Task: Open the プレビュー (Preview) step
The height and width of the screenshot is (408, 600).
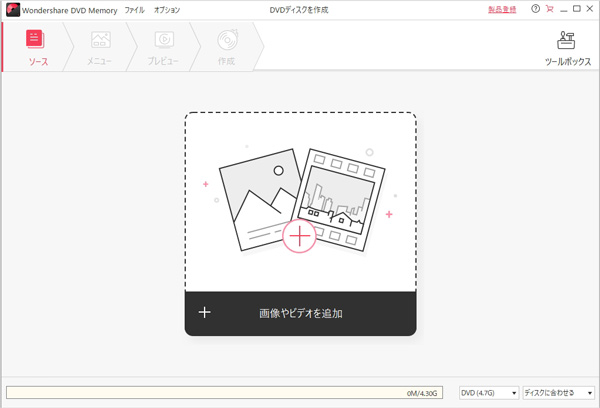Action: [x=164, y=46]
